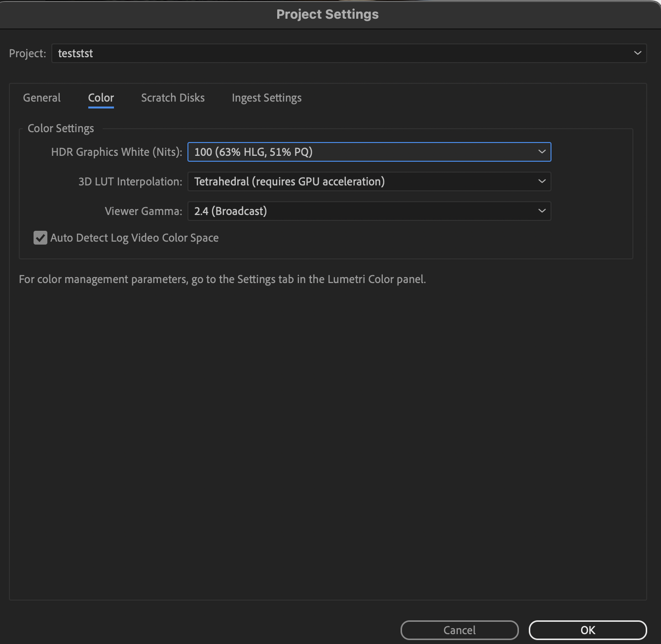Click the Viewer Gamma chevron icon
This screenshot has height=644, width=661.
click(x=542, y=211)
